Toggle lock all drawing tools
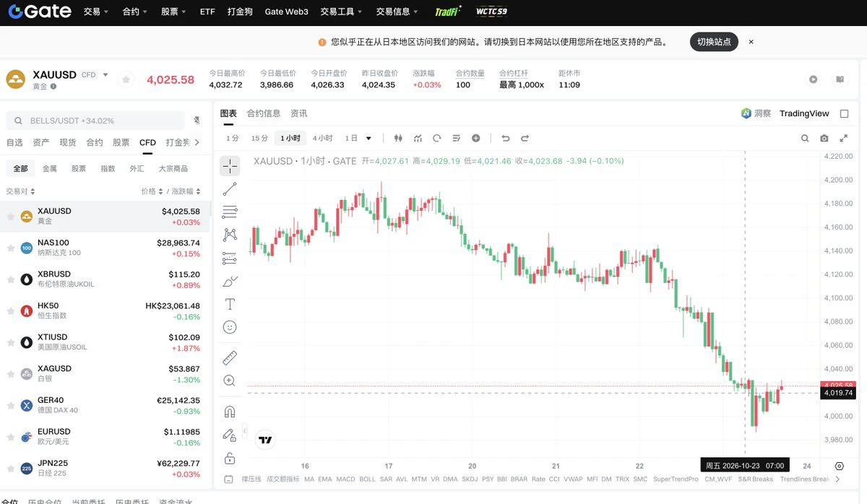 tap(230, 458)
